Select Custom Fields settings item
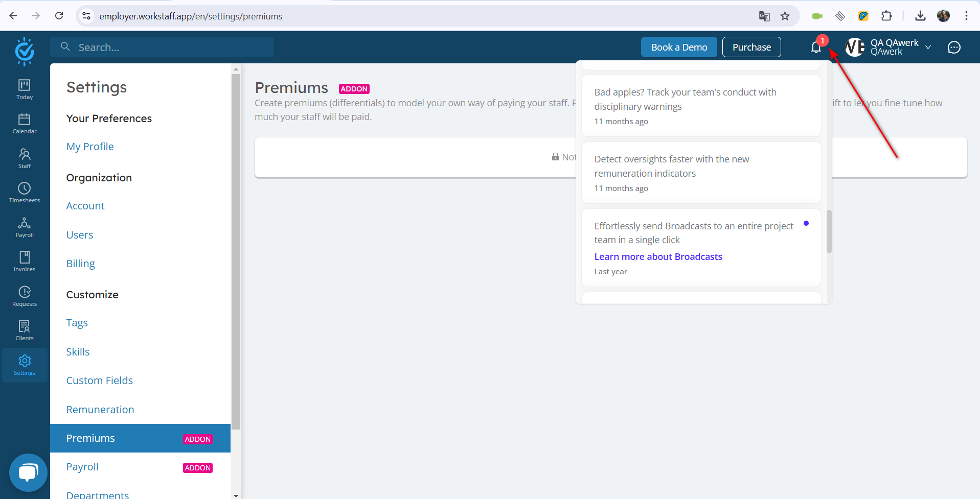 100,381
